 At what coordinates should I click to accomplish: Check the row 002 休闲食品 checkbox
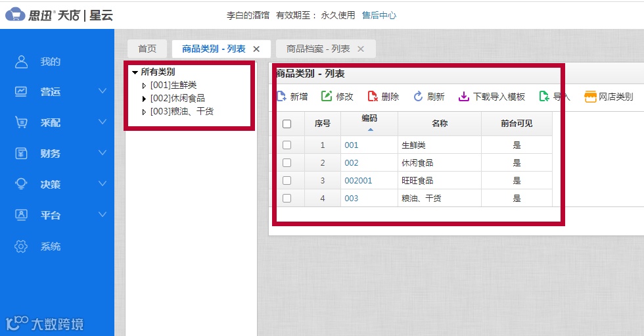(x=287, y=162)
